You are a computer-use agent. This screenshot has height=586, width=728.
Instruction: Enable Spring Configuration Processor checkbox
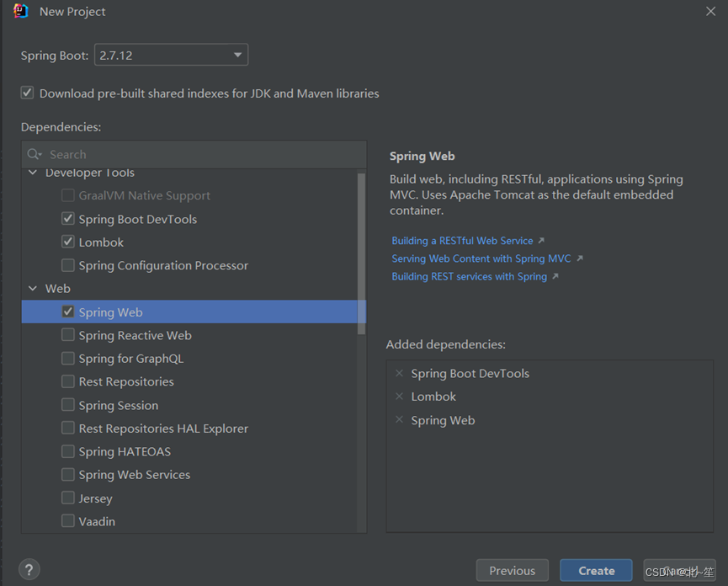tap(68, 265)
